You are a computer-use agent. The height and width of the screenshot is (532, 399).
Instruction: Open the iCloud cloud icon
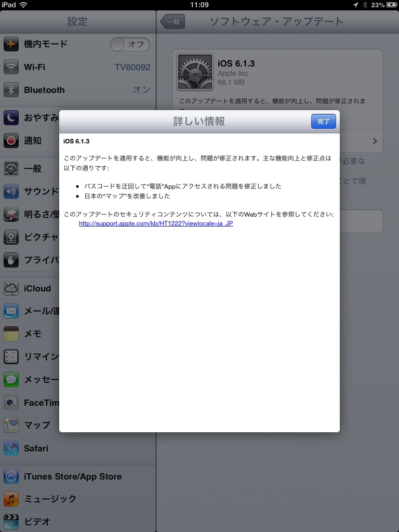click(x=11, y=288)
